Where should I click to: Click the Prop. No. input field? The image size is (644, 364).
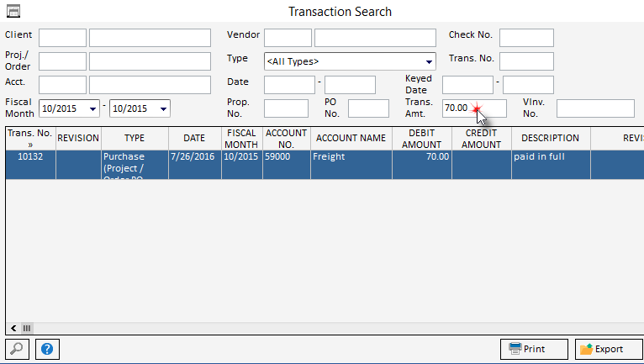click(286, 108)
